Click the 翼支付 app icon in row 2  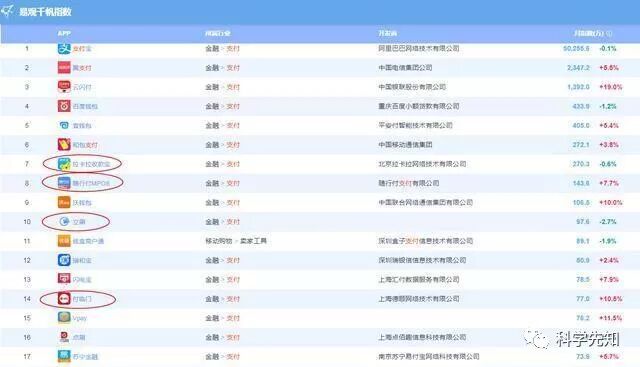point(64,67)
